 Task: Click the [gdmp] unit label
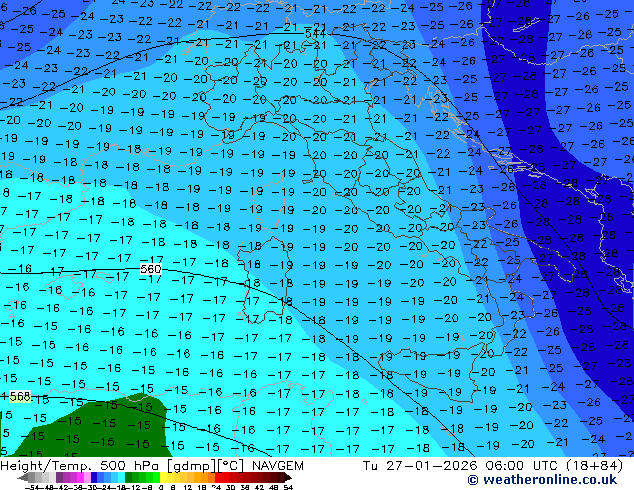(190, 466)
